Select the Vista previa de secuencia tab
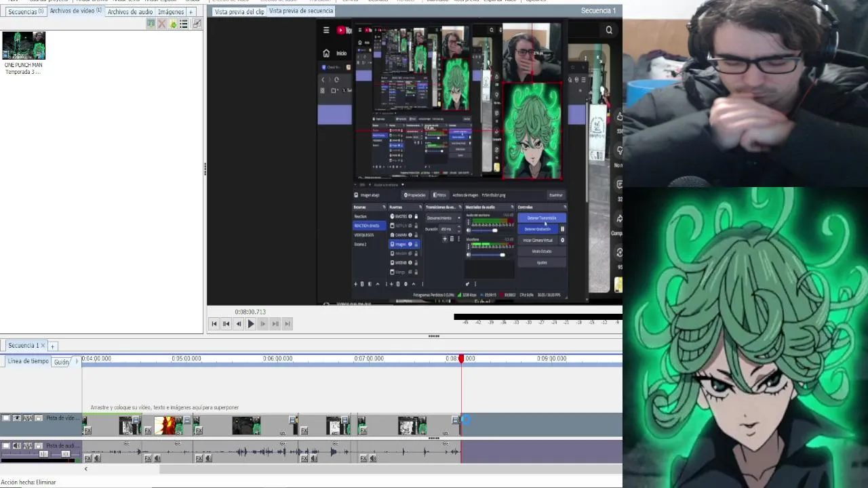The height and width of the screenshot is (488, 868). (x=300, y=11)
